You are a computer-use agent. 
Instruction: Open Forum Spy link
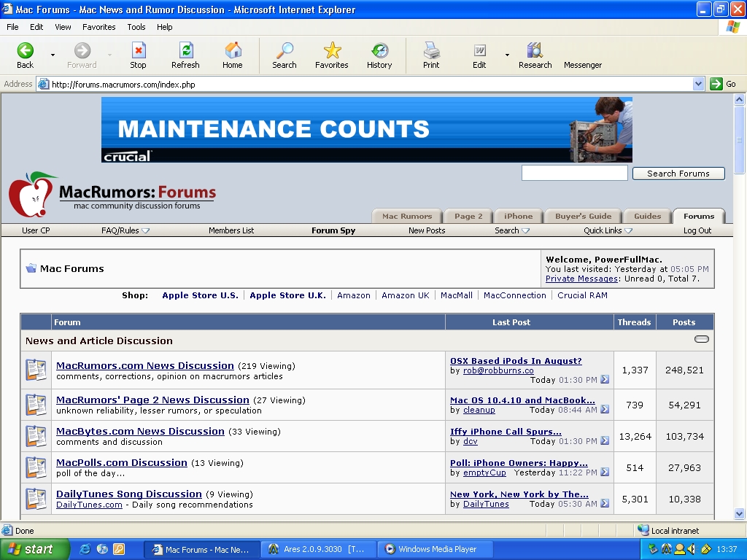[333, 230]
